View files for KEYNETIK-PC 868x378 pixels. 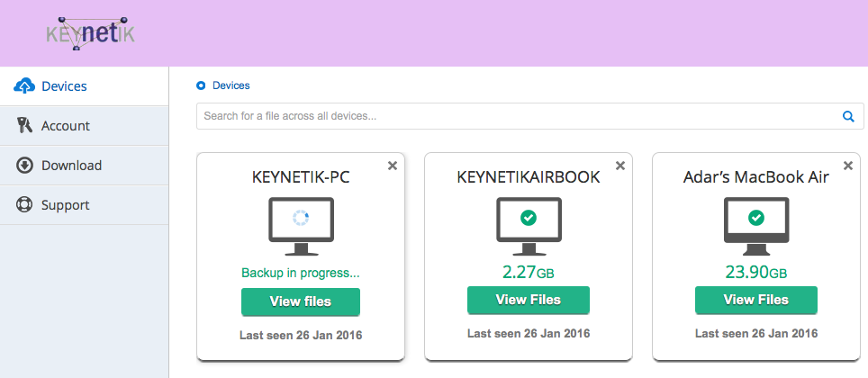[301, 301]
